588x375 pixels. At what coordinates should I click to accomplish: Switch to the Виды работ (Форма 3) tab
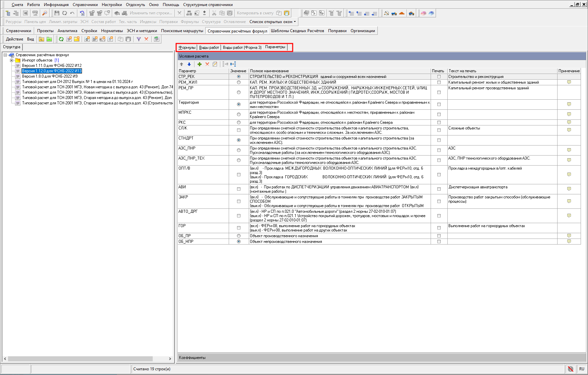[x=242, y=48]
